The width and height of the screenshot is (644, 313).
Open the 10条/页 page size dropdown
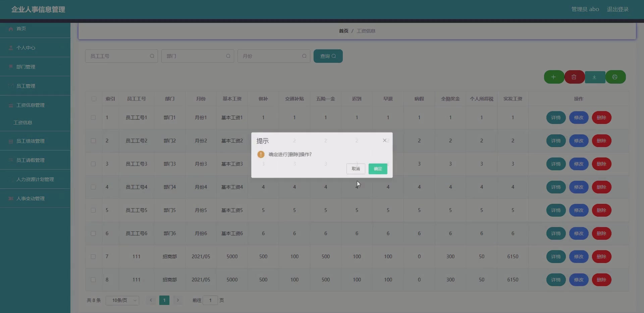coord(122,301)
